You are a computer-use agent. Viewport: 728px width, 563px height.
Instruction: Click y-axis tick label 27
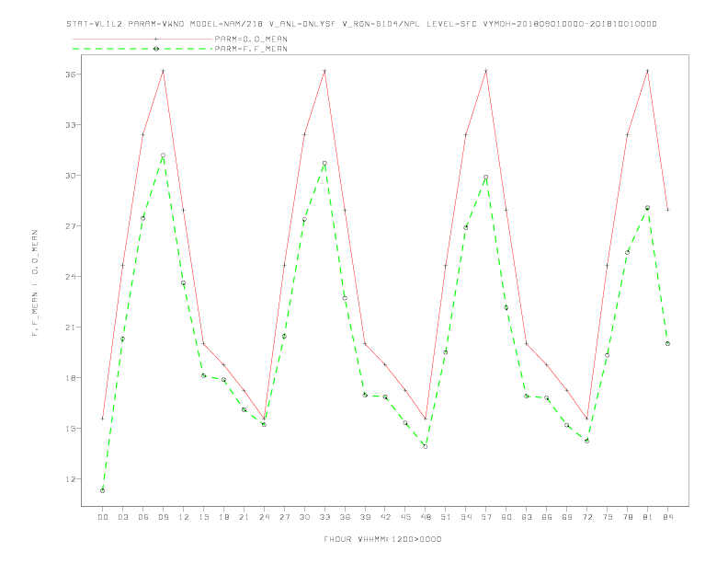[70, 226]
